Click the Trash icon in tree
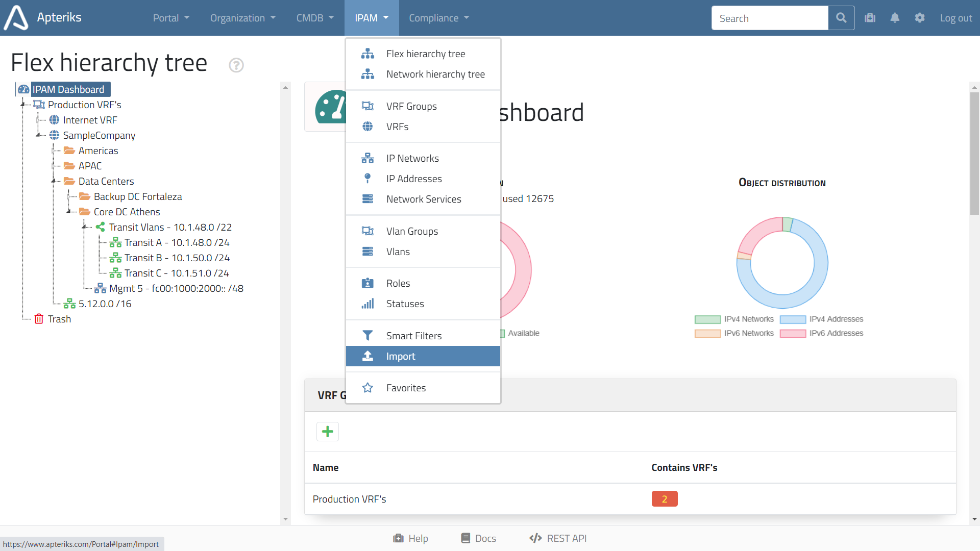The width and height of the screenshot is (980, 551). point(39,319)
